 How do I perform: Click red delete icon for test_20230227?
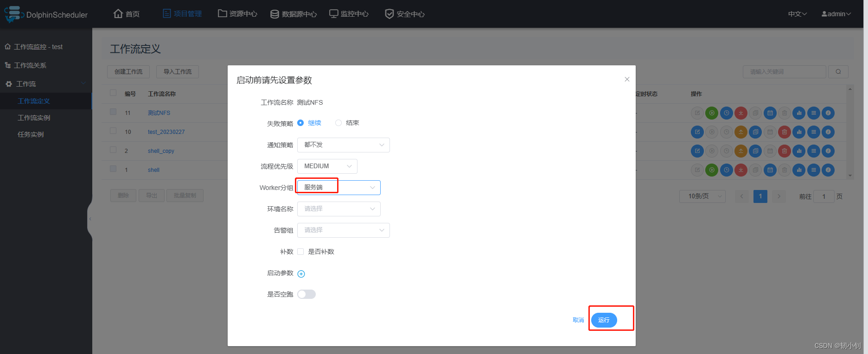pos(785,132)
